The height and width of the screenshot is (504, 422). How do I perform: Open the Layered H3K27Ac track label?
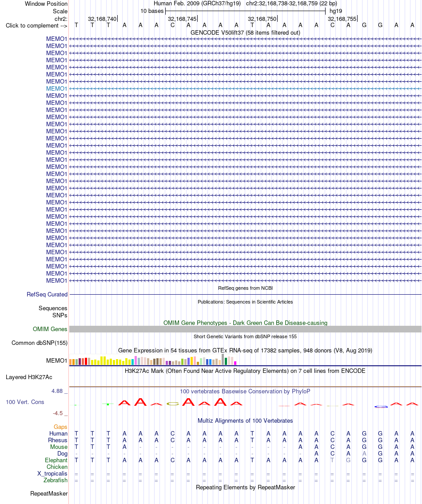point(29,377)
